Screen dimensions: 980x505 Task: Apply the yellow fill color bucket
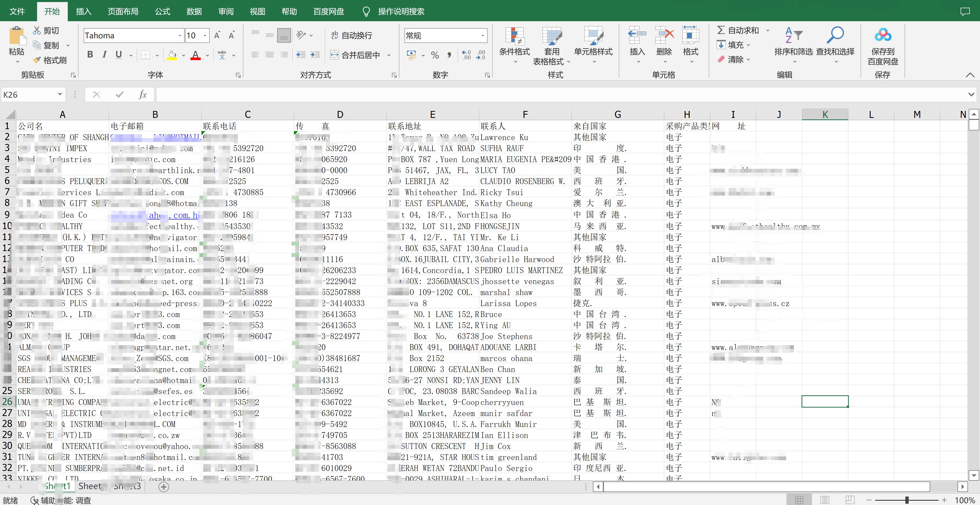[x=172, y=55]
